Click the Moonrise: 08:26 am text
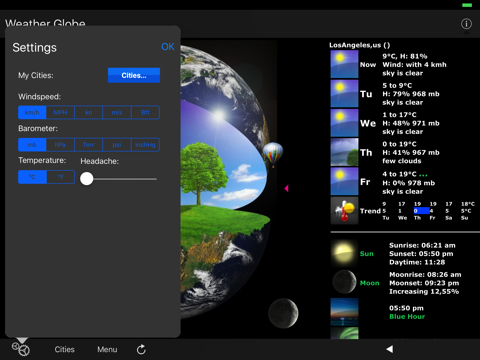The width and height of the screenshot is (480, 360). point(425,275)
